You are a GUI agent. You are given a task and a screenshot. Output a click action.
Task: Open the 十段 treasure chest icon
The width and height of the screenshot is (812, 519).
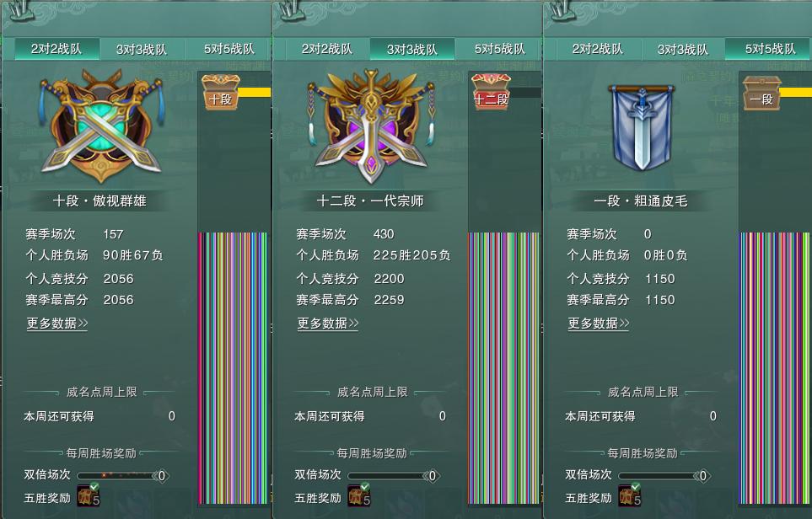pos(221,92)
